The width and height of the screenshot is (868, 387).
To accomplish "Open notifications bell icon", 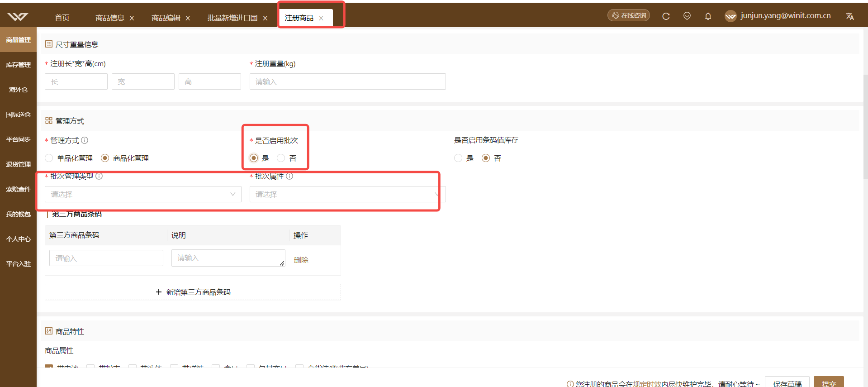I will pyautogui.click(x=708, y=16).
